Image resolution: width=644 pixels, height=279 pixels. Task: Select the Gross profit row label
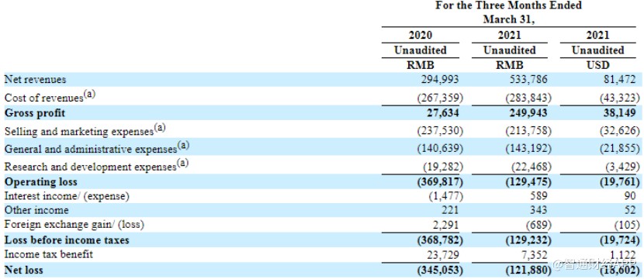[35, 113]
